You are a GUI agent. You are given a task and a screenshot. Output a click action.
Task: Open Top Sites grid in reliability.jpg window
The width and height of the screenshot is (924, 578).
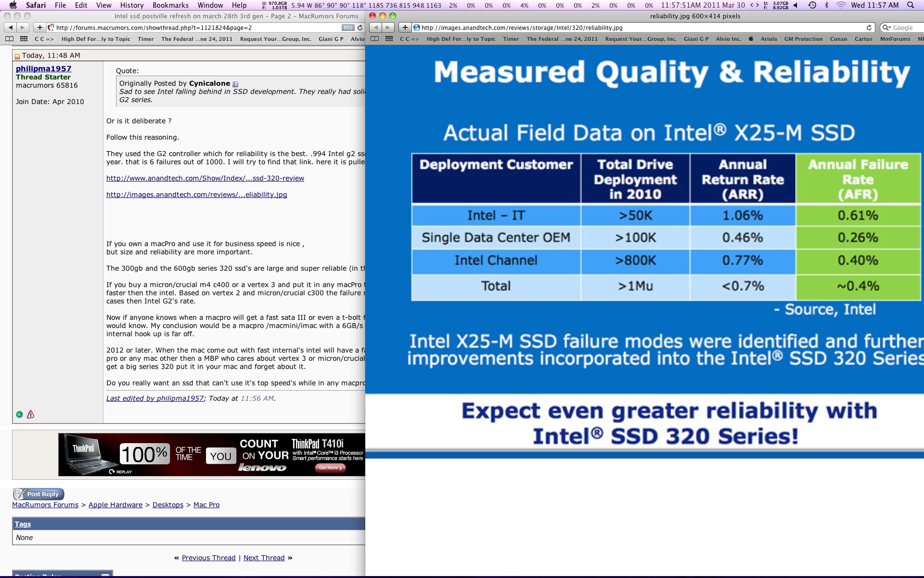click(x=388, y=39)
